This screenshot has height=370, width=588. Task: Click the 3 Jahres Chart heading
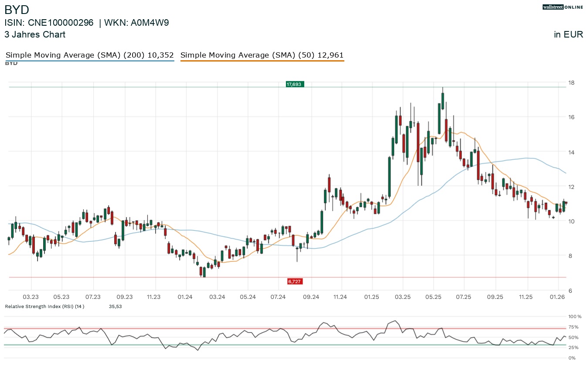click(x=35, y=34)
